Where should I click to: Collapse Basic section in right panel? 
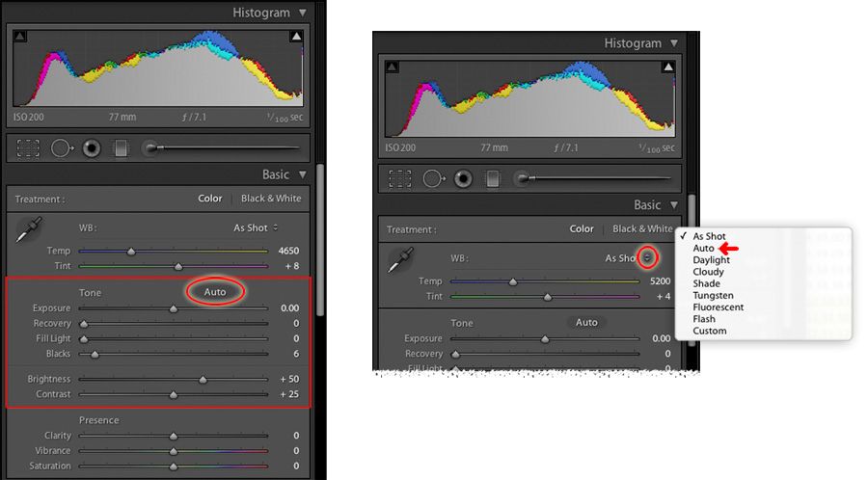(x=674, y=205)
